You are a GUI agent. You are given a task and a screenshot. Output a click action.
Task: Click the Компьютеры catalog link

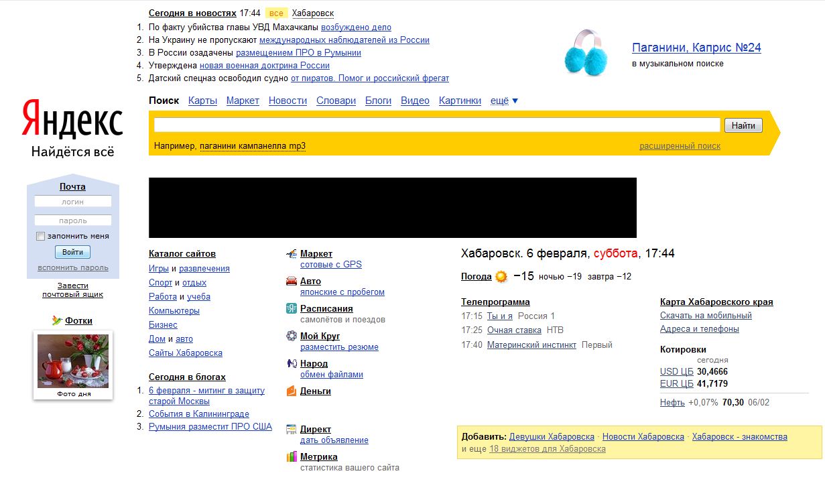pyautogui.click(x=174, y=310)
